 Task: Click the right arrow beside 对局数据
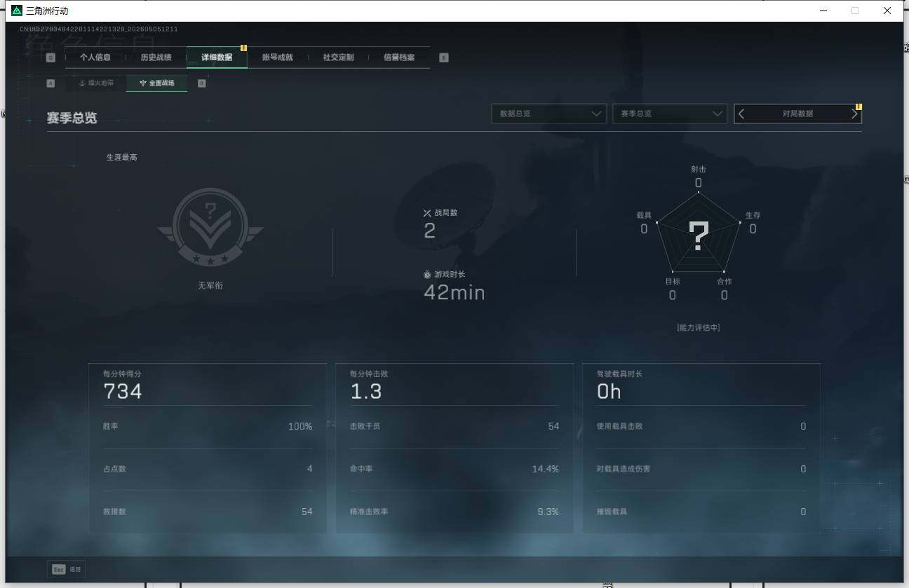tap(854, 114)
